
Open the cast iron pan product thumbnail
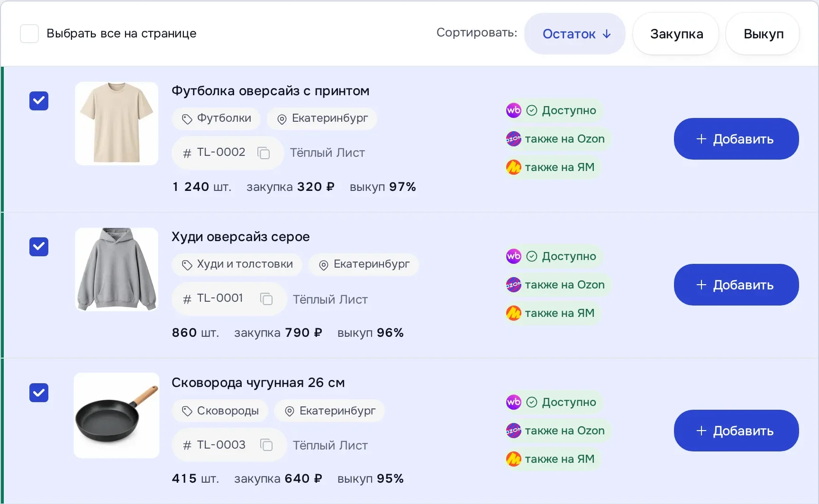point(117,415)
